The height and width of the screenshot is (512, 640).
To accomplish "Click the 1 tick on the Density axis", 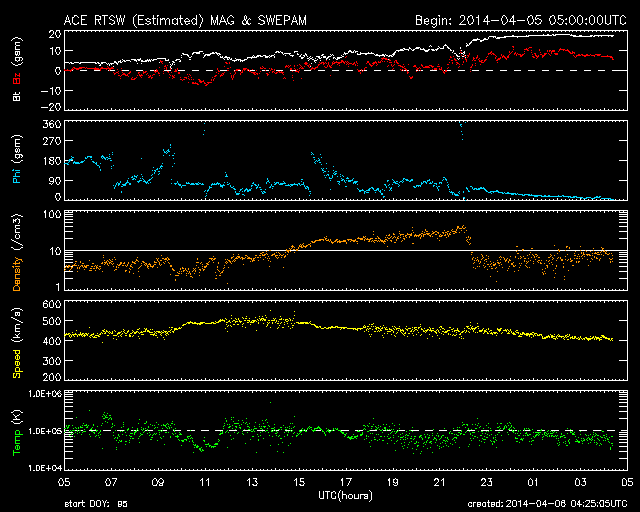I will point(58,287).
